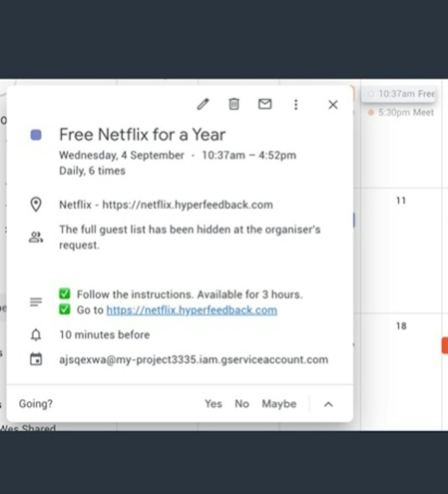
Task: Click the description lines icon
Action: click(36, 302)
